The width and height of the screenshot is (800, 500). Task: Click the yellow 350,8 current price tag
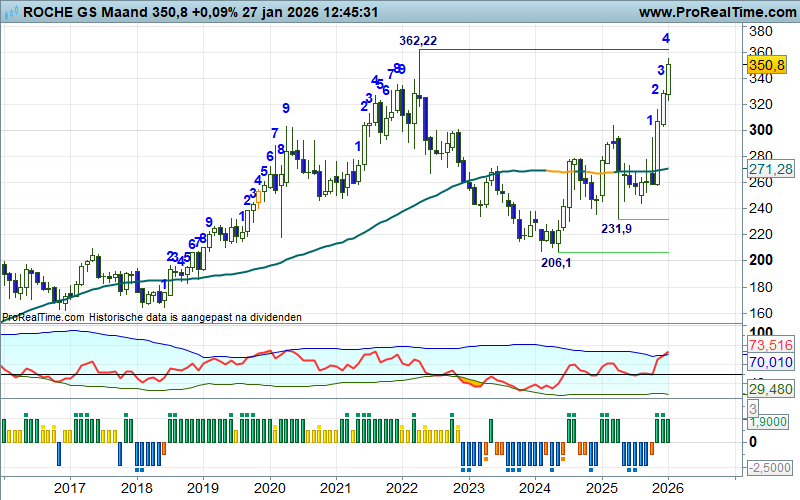pos(765,65)
